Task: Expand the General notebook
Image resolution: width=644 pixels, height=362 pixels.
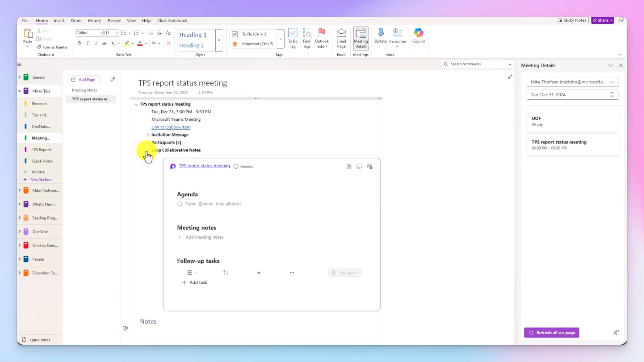Action: point(19,77)
